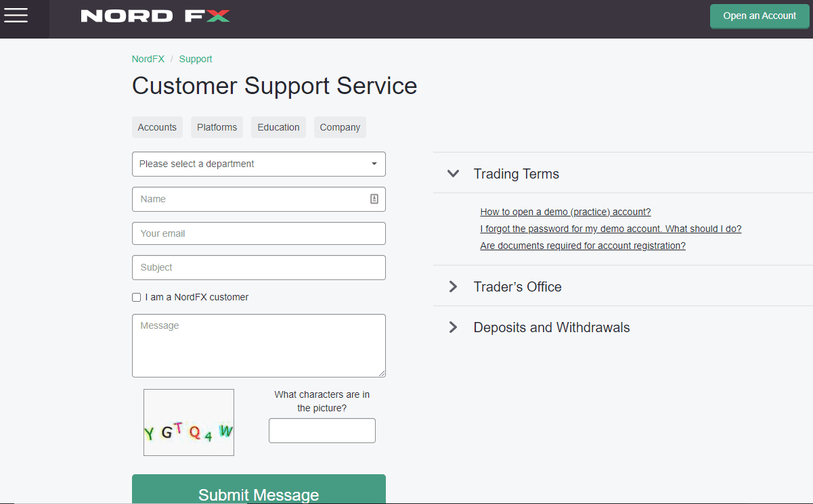Check the I am a NordFX customer box

pos(137,297)
